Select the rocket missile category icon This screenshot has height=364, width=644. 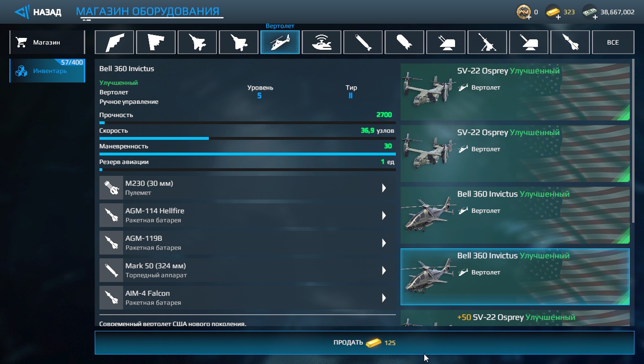pos(570,42)
